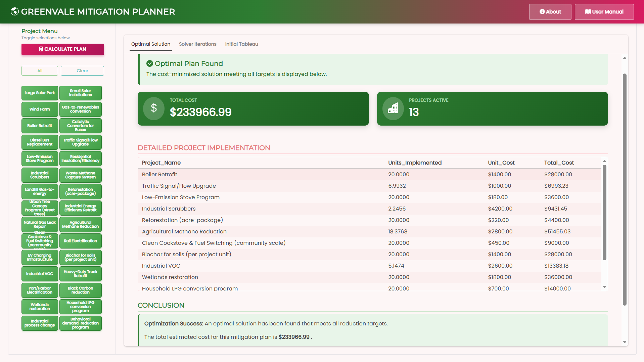This screenshot has width=644, height=362.
Task: Select the Optimal Solution tab
Action: (150, 44)
